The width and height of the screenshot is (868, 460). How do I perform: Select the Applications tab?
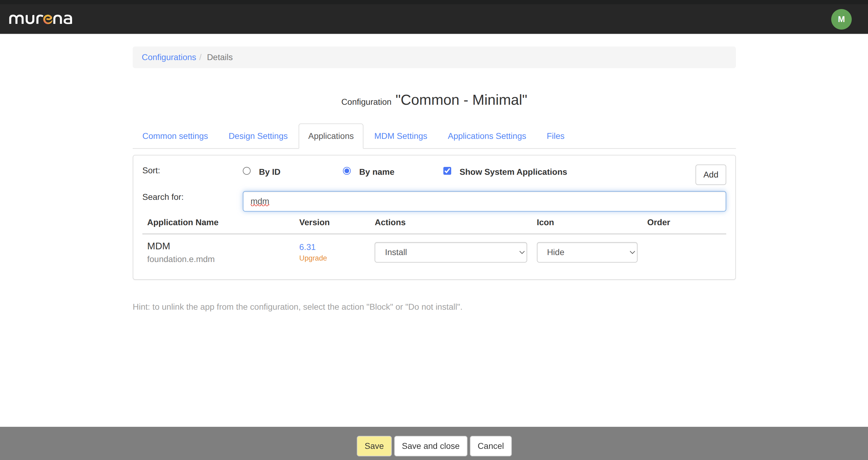[x=331, y=136]
